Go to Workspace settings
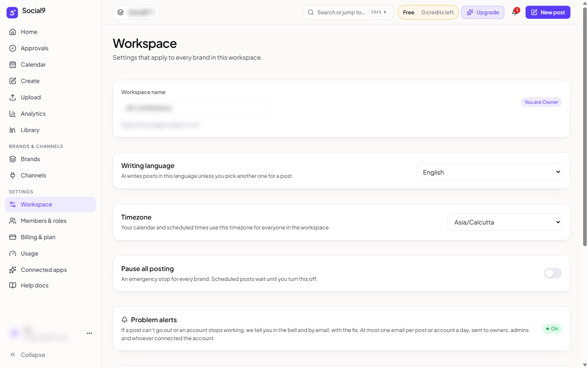Screen dimensions: 588x368 (50, 204)
